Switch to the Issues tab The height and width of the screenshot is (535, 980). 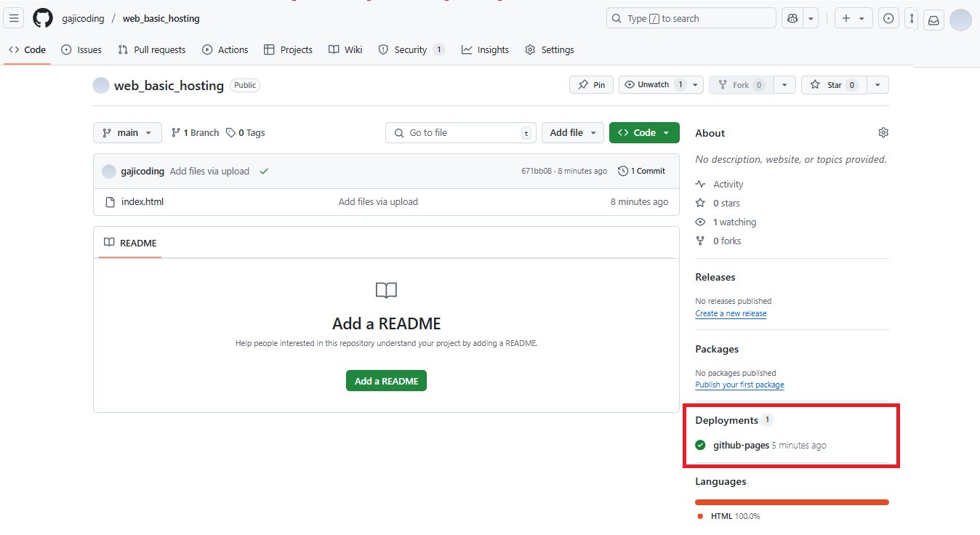pyautogui.click(x=81, y=49)
